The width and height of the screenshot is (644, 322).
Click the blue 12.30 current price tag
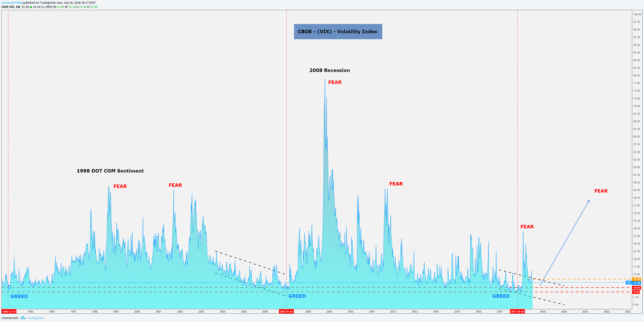coord(637,283)
